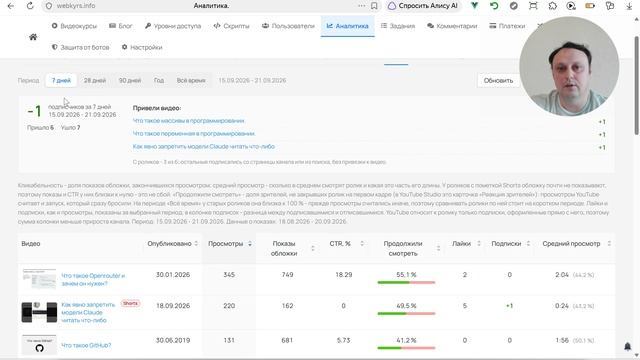The image size is (640, 360).
Task: Select the Аналитика tab
Action: pos(347,26)
